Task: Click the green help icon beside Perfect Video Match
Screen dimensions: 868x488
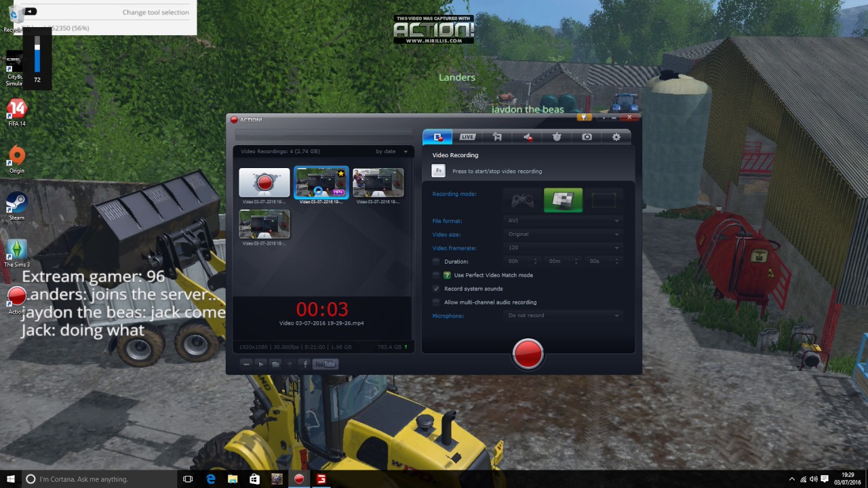Action: pos(447,275)
